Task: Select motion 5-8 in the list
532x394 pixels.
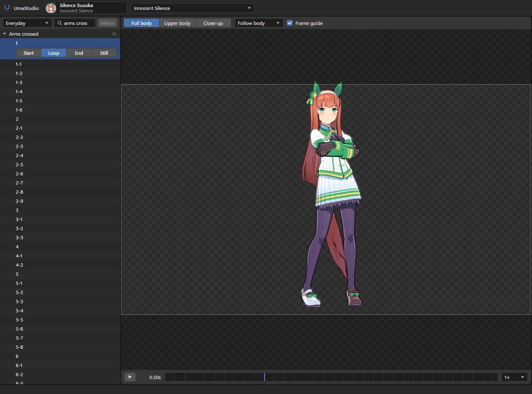Action: [x=60, y=347]
